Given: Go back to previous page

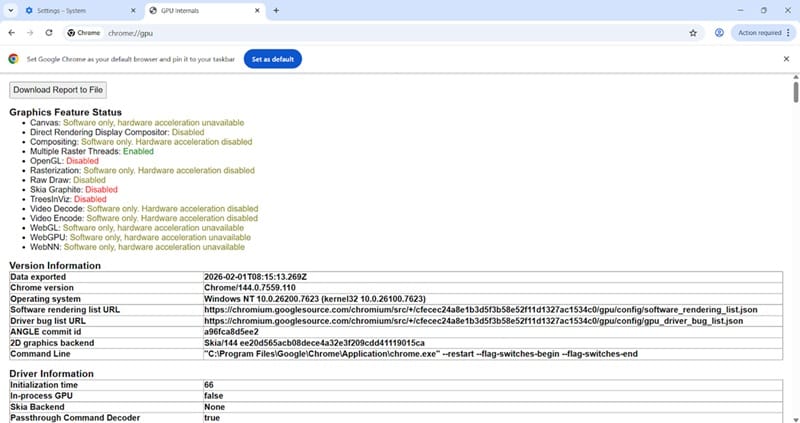Looking at the screenshot, I should pyautogui.click(x=12, y=33).
